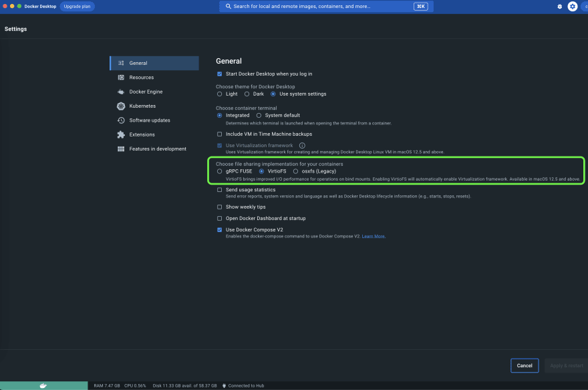Click the Docker Desktop title text
Image resolution: width=588 pixels, height=390 pixels.
(40, 7)
